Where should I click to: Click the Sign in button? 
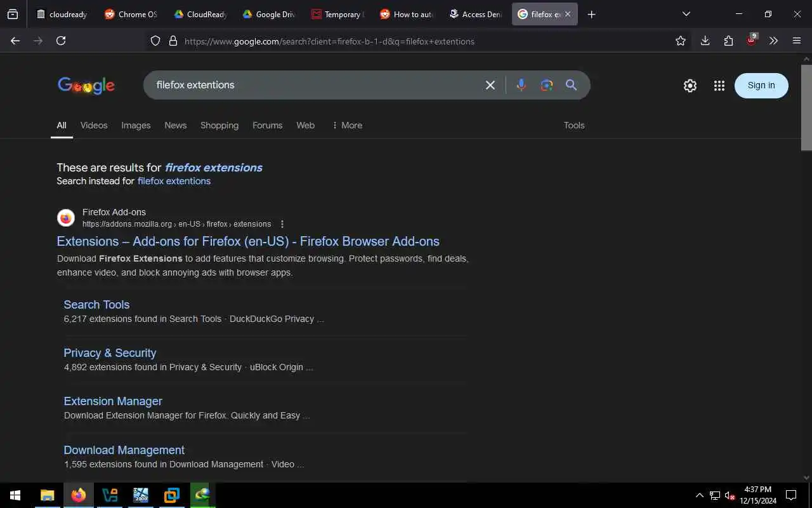tap(761, 86)
